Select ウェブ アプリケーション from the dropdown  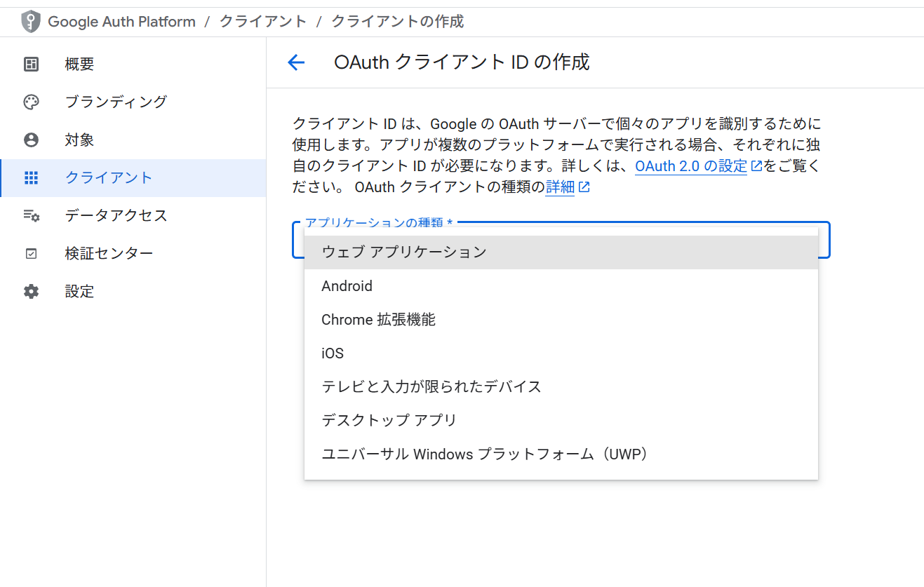pos(404,252)
